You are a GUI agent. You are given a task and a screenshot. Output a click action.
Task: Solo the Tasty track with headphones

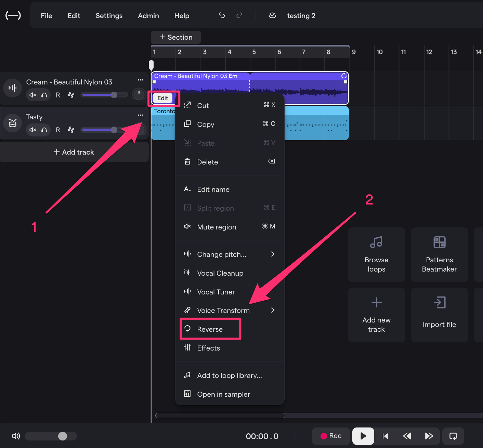44,130
